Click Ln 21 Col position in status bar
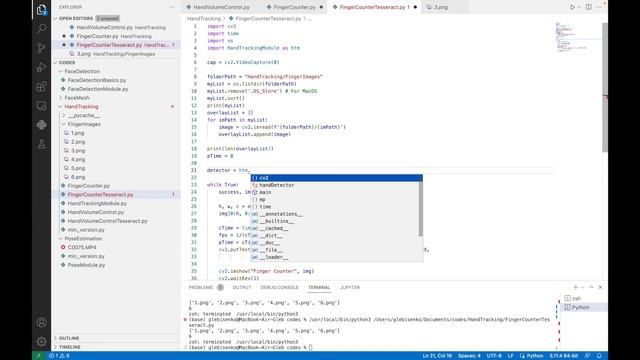 tap(437, 356)
